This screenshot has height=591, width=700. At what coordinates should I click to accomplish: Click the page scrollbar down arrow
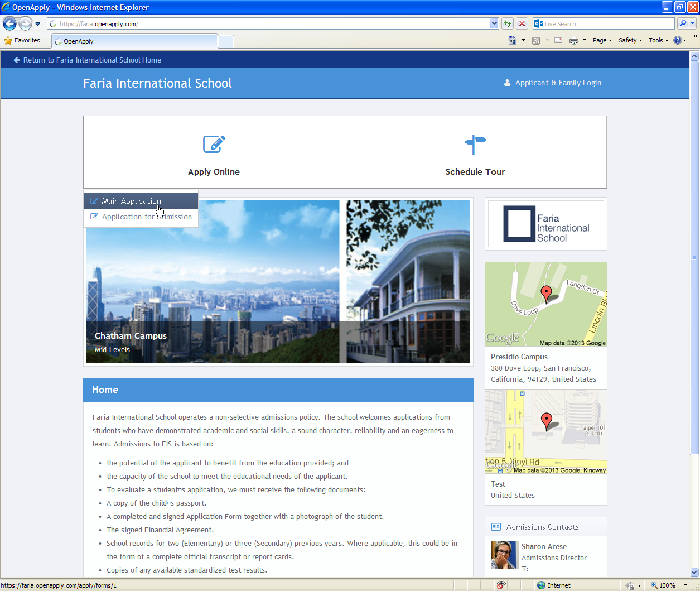tap(694, 572)
